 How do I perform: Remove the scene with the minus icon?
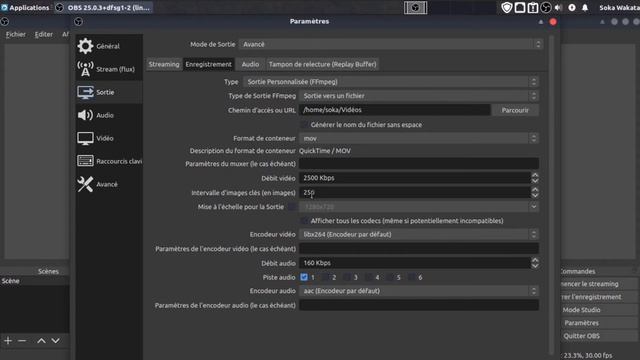22,340
